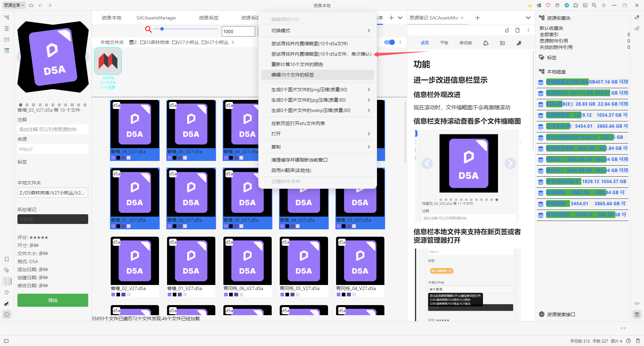Open the plugins puzzle-piece icon
Viewport: 644px width, 346px height.
576,5
